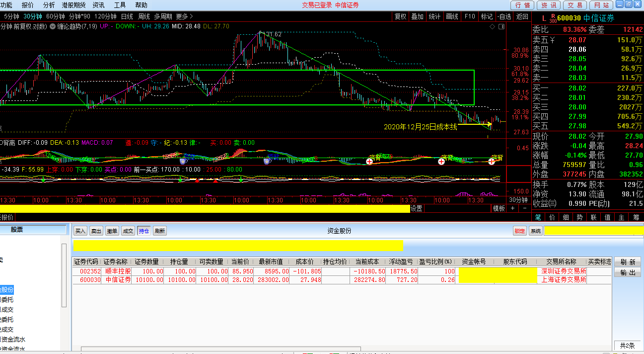The height and width of the screenshot is (354, 644).
Task: Expand the 更多 periods dropdown
Action: click(x=184, y=16)
